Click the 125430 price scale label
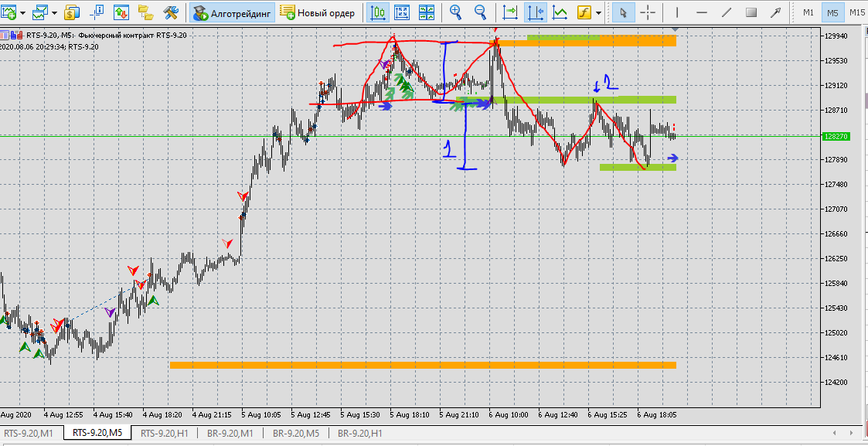Image resolution: width=868 pixels, height=446 pixels. [836, 308]
